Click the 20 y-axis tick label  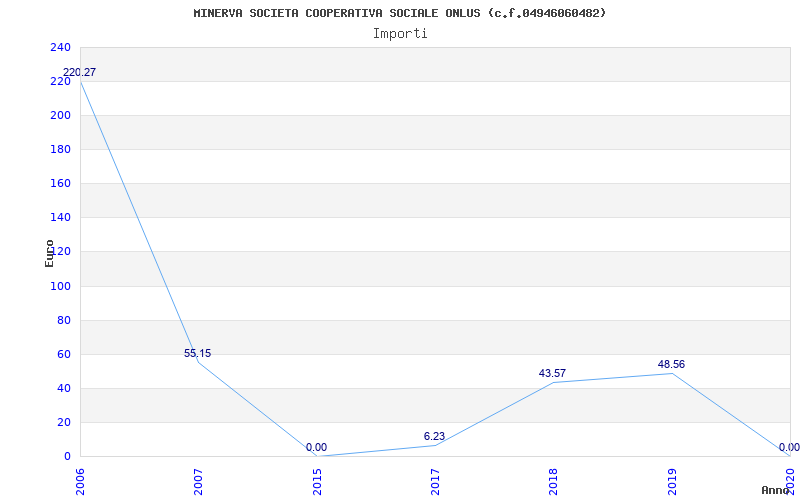[63, 422]
